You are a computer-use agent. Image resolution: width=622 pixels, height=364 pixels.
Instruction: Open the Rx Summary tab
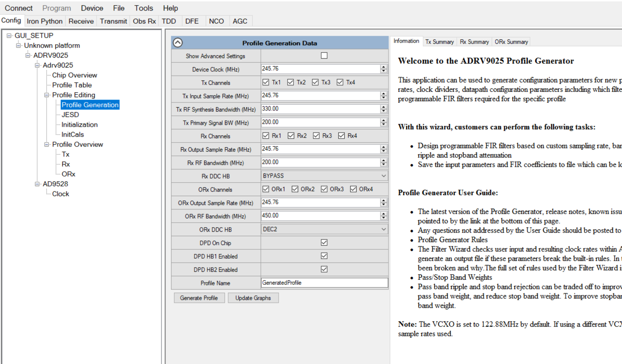pos(474,42)
